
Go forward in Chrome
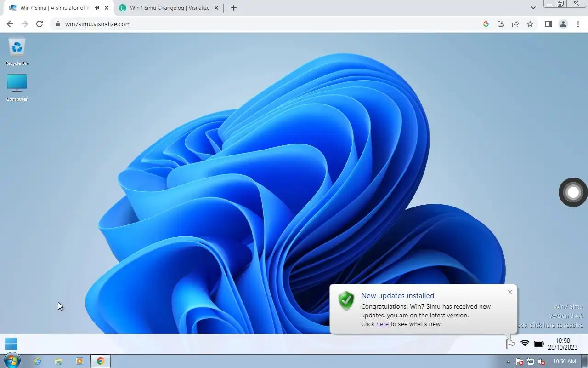click(x=25, y=24)
